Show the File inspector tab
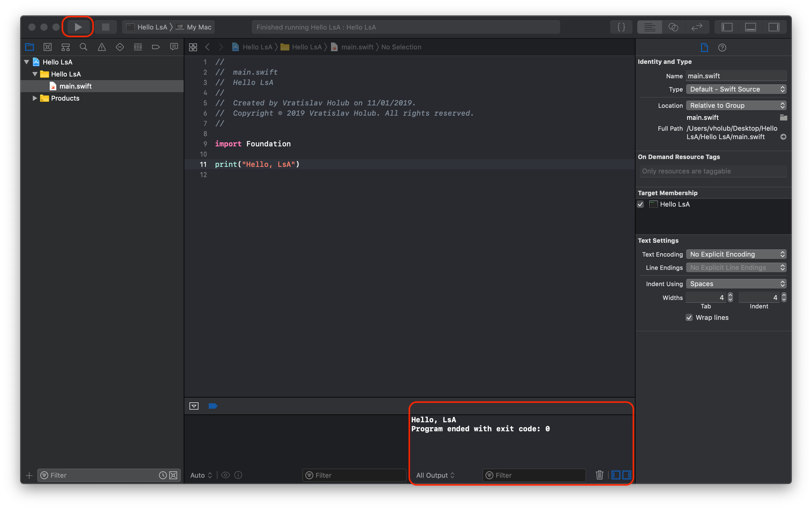812x509 pixels. [704, 48]
